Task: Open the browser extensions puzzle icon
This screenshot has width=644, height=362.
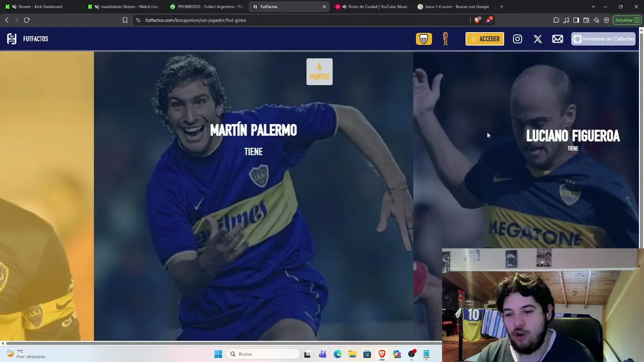Action: 556,20
